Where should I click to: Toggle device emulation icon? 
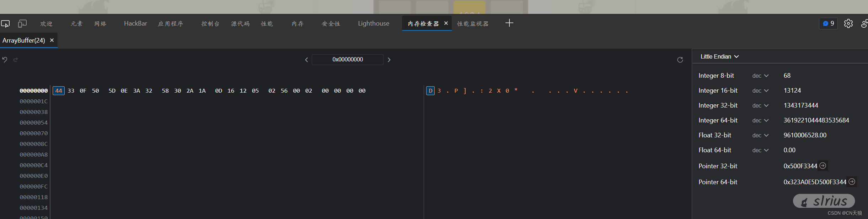[22, 24]
